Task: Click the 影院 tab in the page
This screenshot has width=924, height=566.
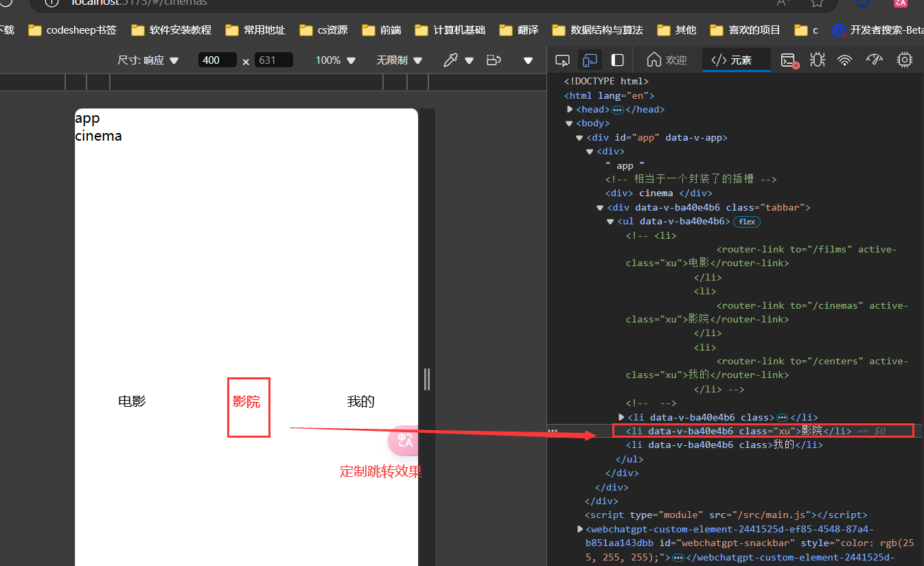Action: point(246,402)
